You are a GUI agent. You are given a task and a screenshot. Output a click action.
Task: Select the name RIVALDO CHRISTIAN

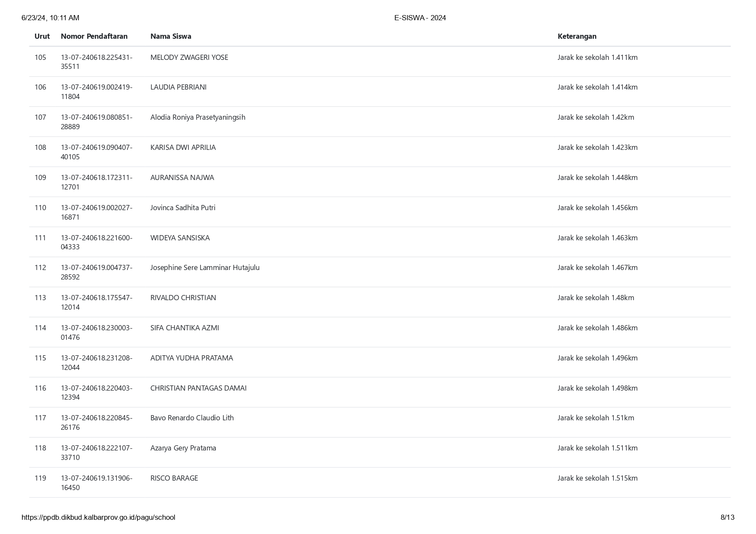[183, 298]
